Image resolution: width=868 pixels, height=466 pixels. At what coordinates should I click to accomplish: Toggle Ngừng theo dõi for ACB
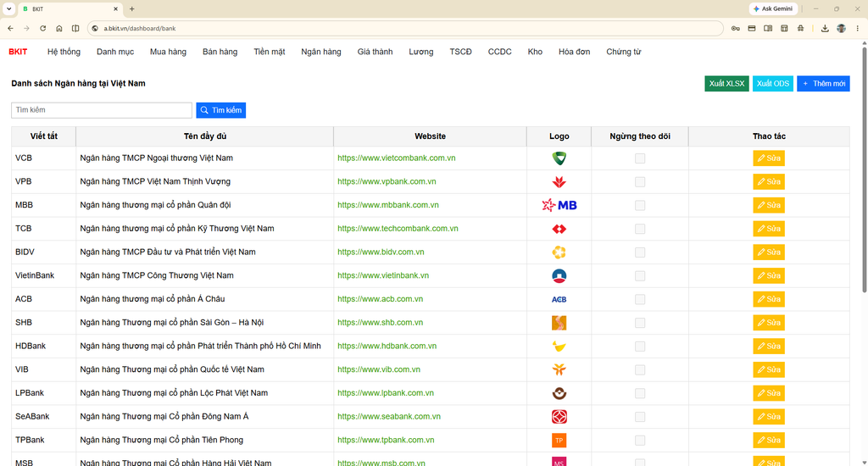pyautogui.click(x=640, y=299)
